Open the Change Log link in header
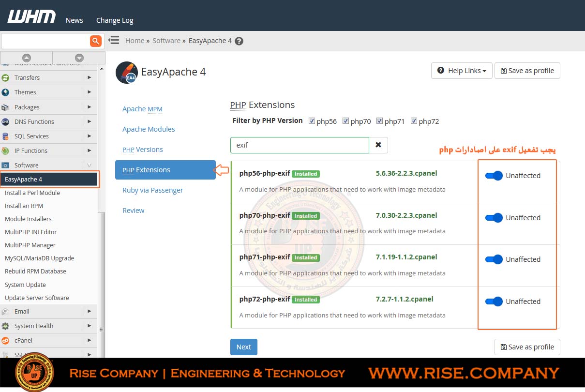The height and width of the screenshot is (392, 585). point(115,20)
